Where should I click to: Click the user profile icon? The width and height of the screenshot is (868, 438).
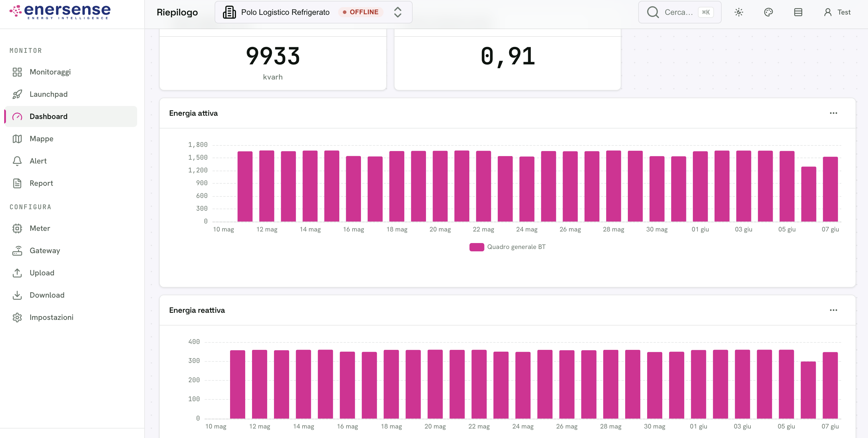point(828,12)
